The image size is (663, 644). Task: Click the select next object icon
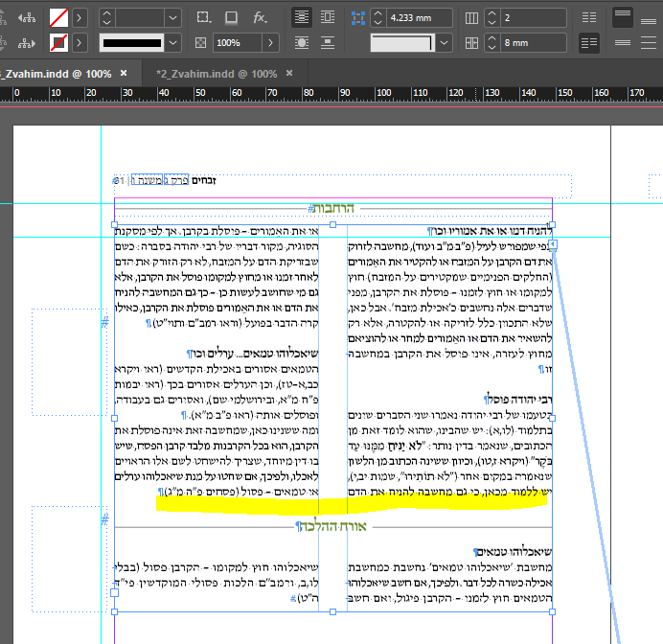26,43
